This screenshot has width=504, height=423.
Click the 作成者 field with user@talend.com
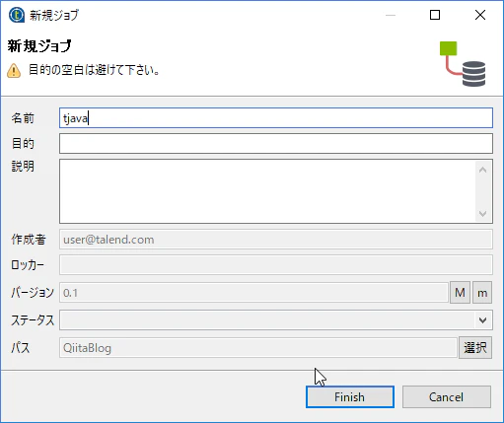[276, 240]
